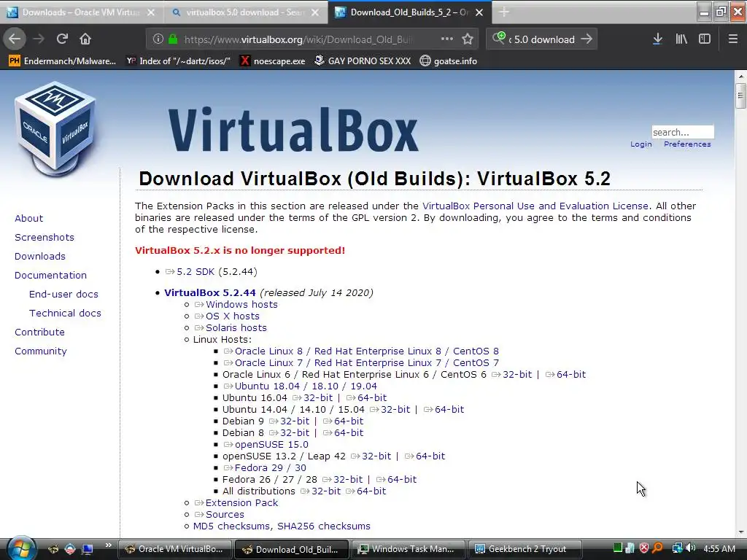Show site information icon in address bar
Viewport: 747px width, 560px height.
[x=158, y=39]
